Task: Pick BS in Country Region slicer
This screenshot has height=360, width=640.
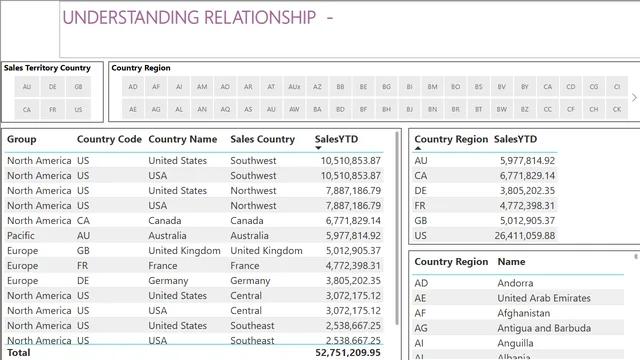Action: coord(479,87)
